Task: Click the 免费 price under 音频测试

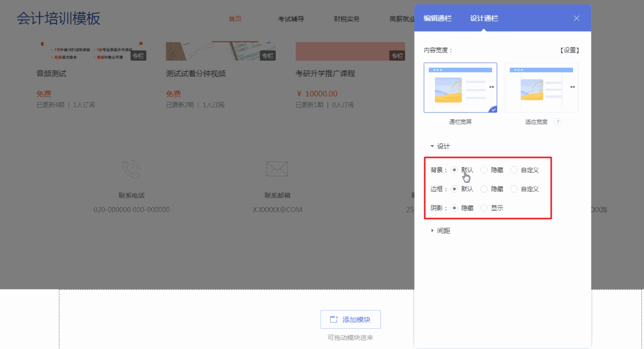Action: pyautogui.click(x=44, y=94)
